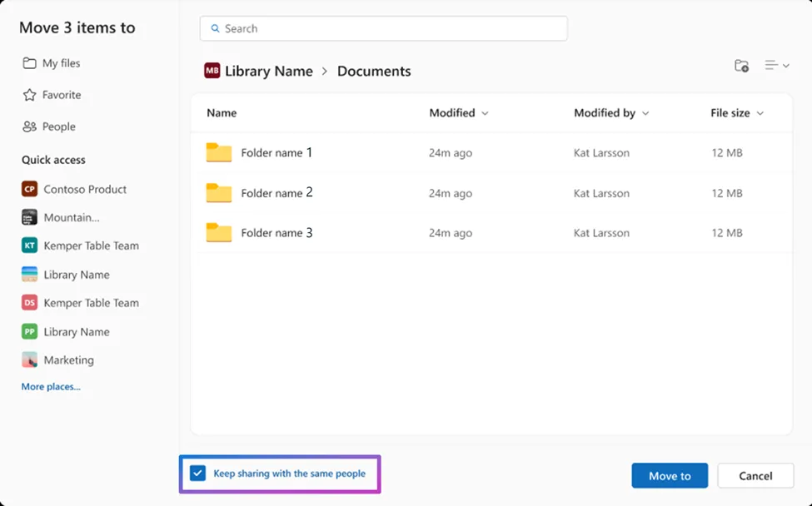Open the view options list icon

pyautogui.click(x=776, y=66)
